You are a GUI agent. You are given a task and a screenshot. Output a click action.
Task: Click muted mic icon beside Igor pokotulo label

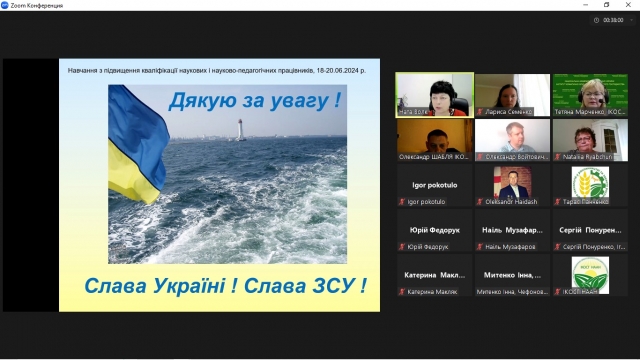pyautogui.click(x=402, y=202)
